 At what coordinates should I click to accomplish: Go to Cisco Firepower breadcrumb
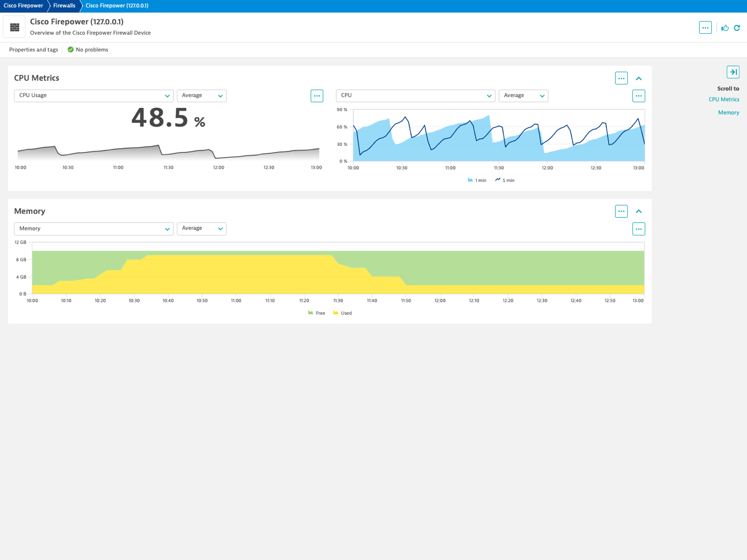click(x=23, y=6)
